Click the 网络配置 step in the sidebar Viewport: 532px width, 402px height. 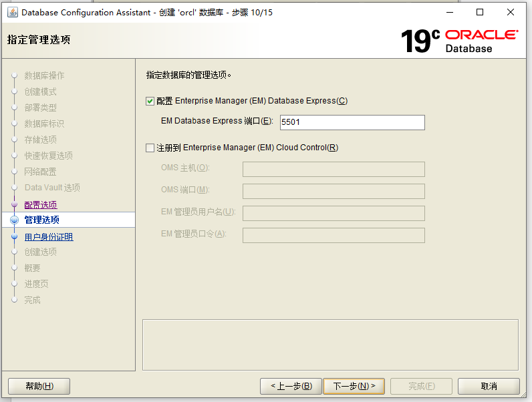click(40, 172)
